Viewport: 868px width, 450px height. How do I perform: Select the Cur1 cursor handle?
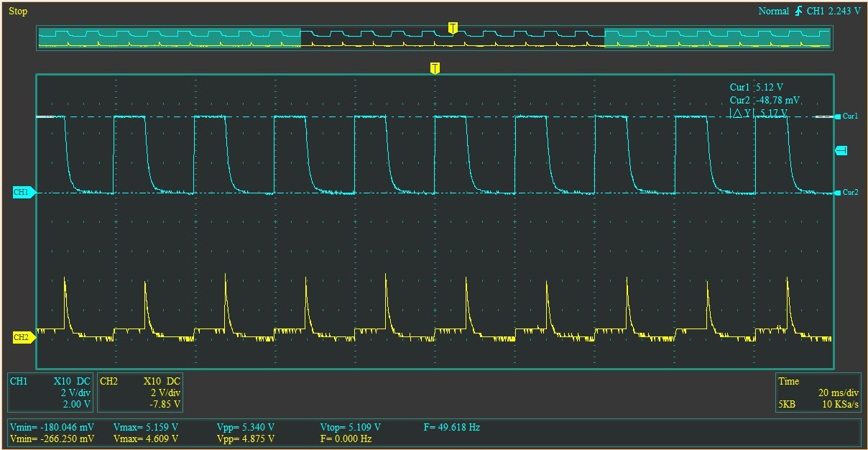coord(846,116)
